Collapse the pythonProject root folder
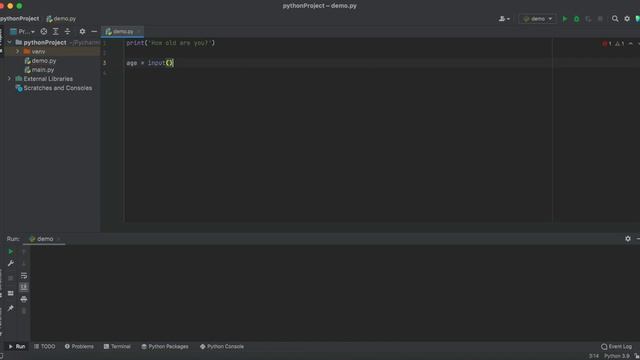The image size is (640, 360). pos(9,42)
